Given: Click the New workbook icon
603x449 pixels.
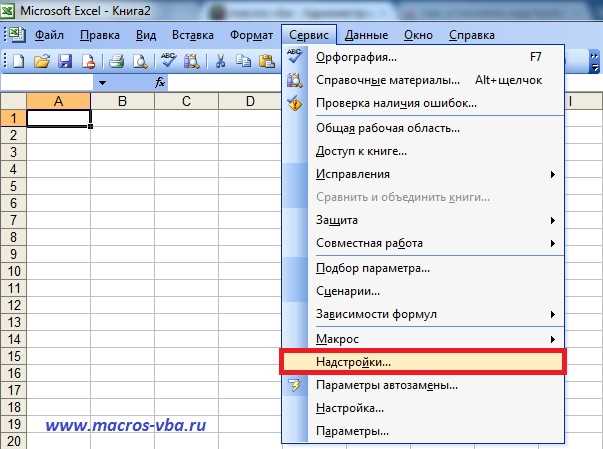Looking at the screenshot, I should pos(18,61).
